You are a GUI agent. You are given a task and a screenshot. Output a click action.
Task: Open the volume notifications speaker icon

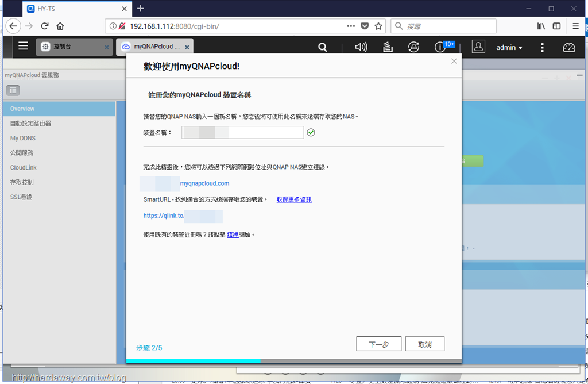click(361, 47)
